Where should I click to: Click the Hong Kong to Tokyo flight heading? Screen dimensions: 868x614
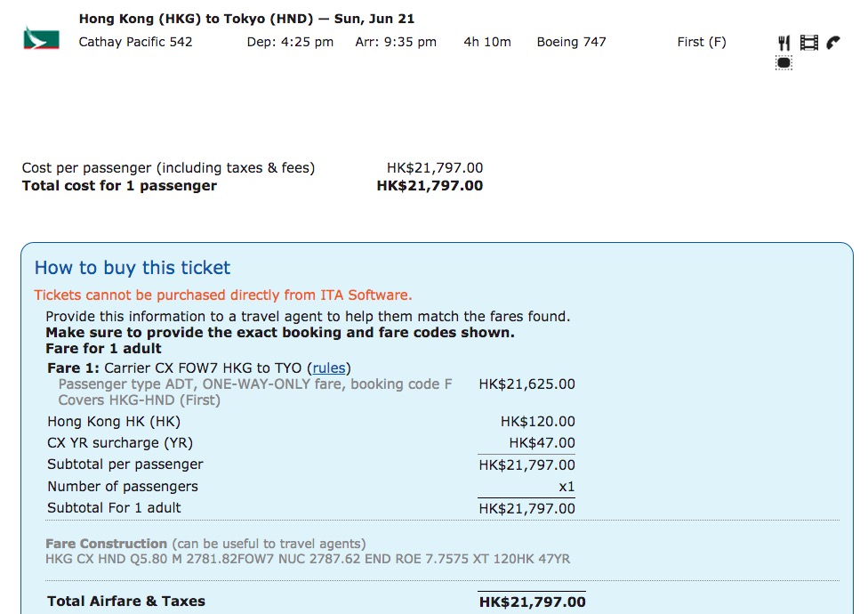pos(246,19)
